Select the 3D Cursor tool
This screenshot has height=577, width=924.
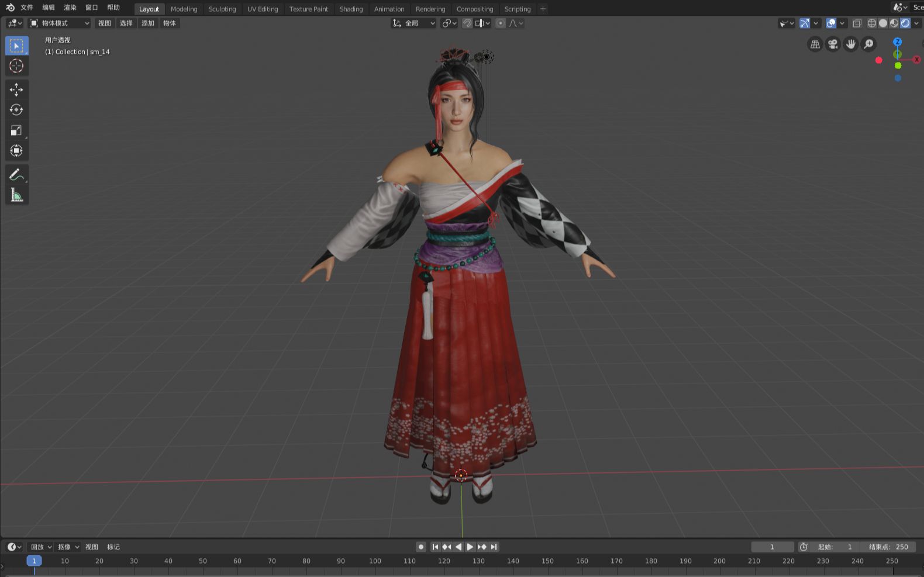(x=16, y=66)
